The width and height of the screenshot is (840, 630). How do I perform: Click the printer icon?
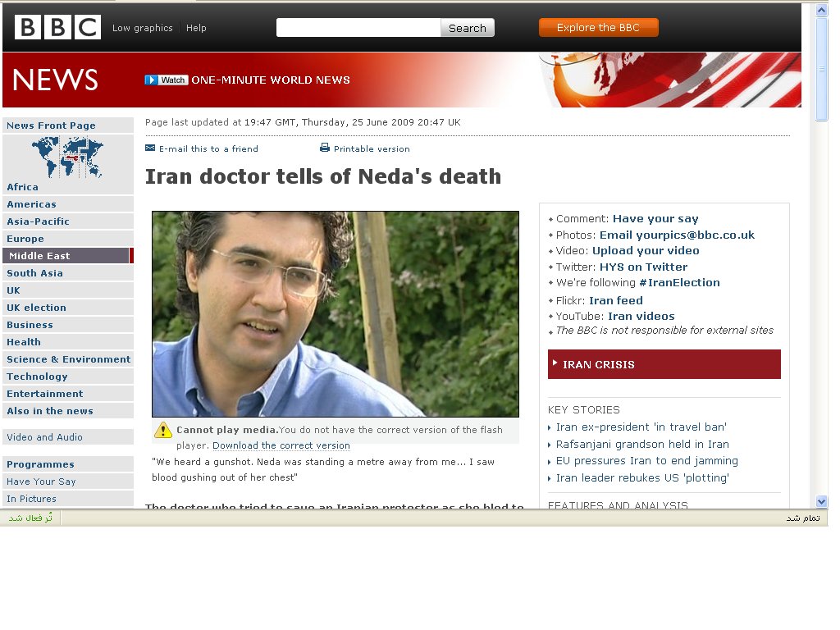coord(325,148)
